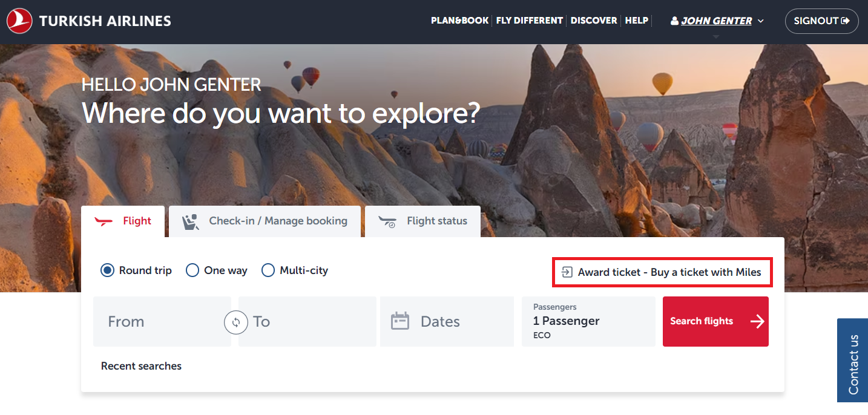Click the user silhouette icon next to JOHN GENTER
This screenshot has width=868, height=415.
[x=674, y=20]
